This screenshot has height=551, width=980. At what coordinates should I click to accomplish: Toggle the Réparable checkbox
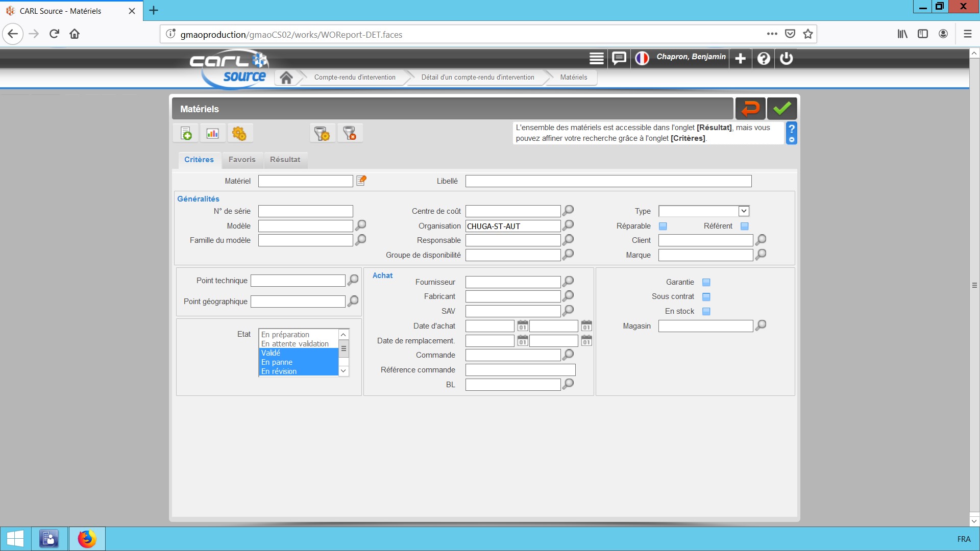click(663, 226)
